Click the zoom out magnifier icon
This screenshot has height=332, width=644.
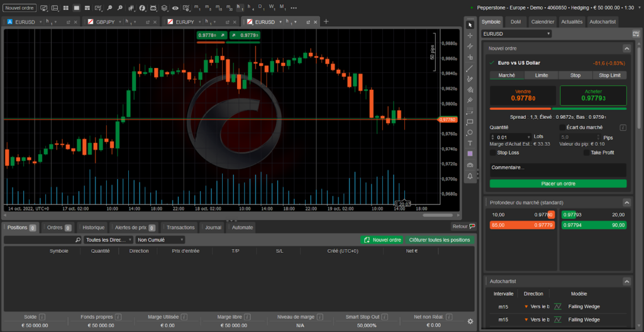click(109, 8)
